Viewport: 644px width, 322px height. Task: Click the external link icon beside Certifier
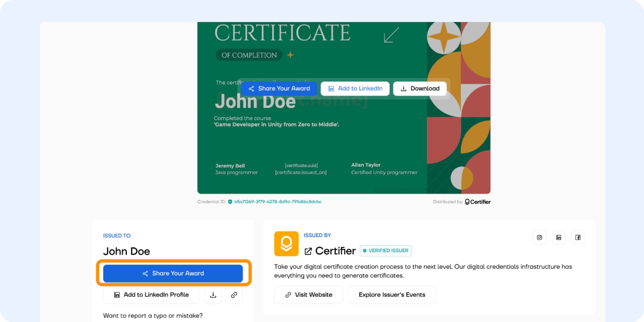pyautogui.click(x=308, y=251)
